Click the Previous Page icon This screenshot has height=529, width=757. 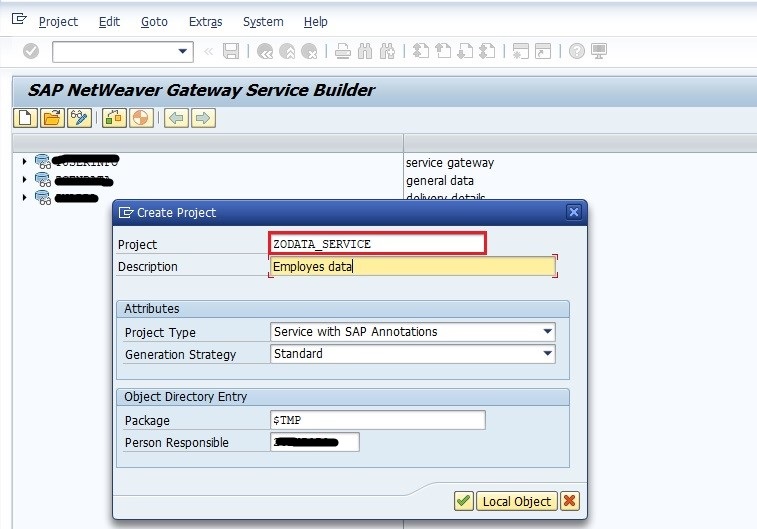point(443,51)
